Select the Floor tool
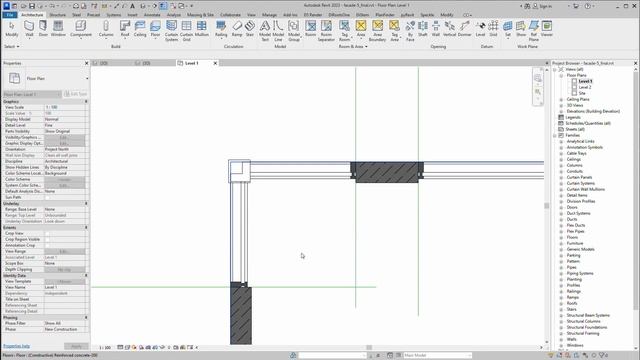 pos(155,29)
